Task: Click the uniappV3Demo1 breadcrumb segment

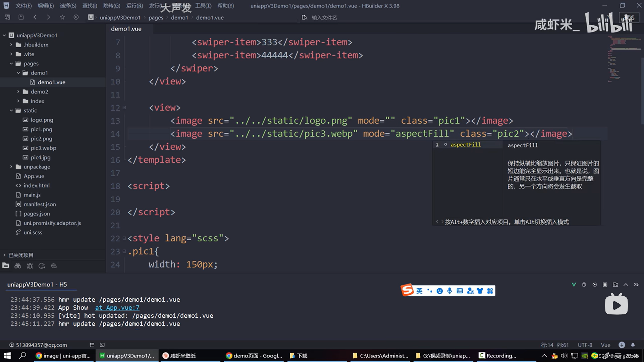Action: point(120,17)
